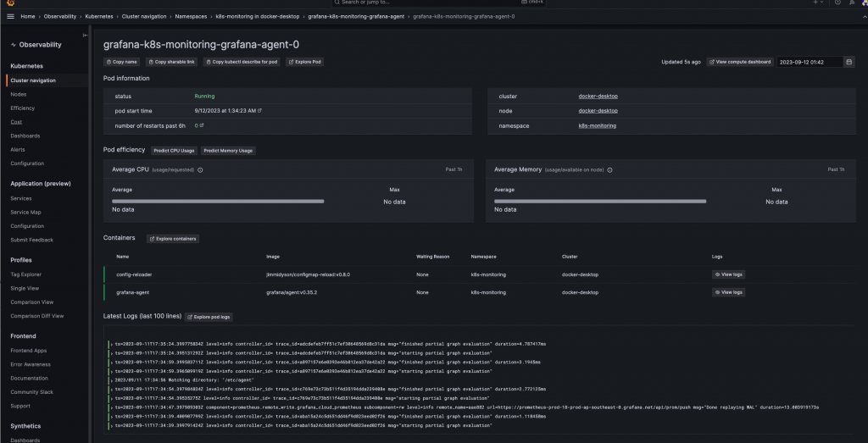Open Cost in the sidebar
The image size is (868, 443).
pyautogui.click(x=16, y=122)
